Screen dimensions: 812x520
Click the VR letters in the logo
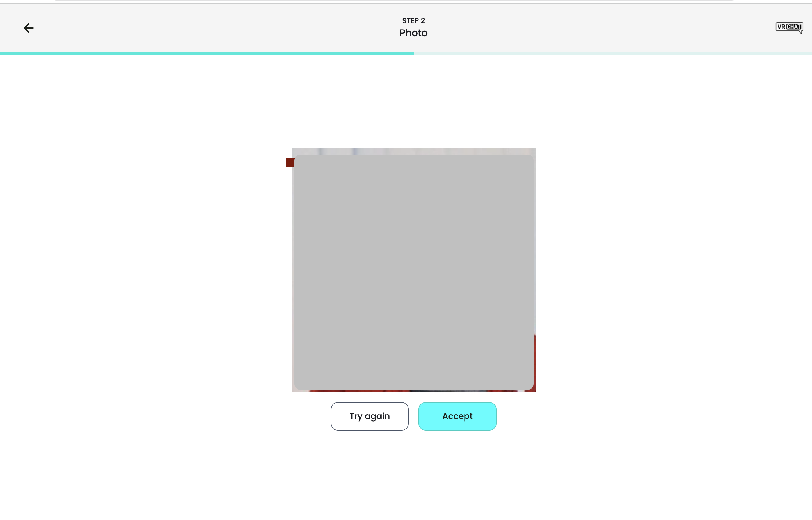click(x=781, y=27)
